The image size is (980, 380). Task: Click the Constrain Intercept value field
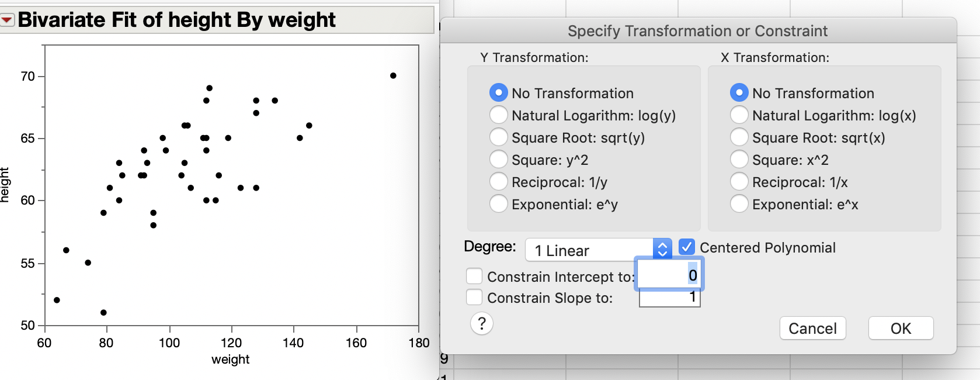click(669, 275)
